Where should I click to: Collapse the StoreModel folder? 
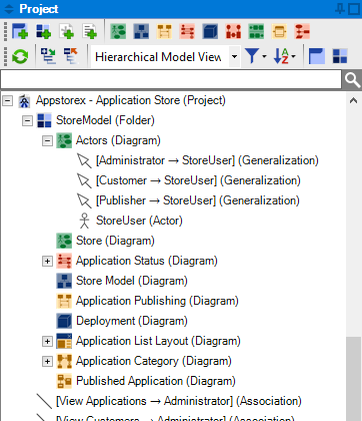27,121
